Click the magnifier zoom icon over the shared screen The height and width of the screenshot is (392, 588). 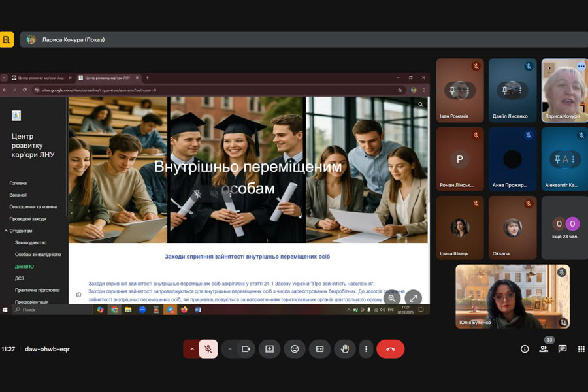pos(391,298)
